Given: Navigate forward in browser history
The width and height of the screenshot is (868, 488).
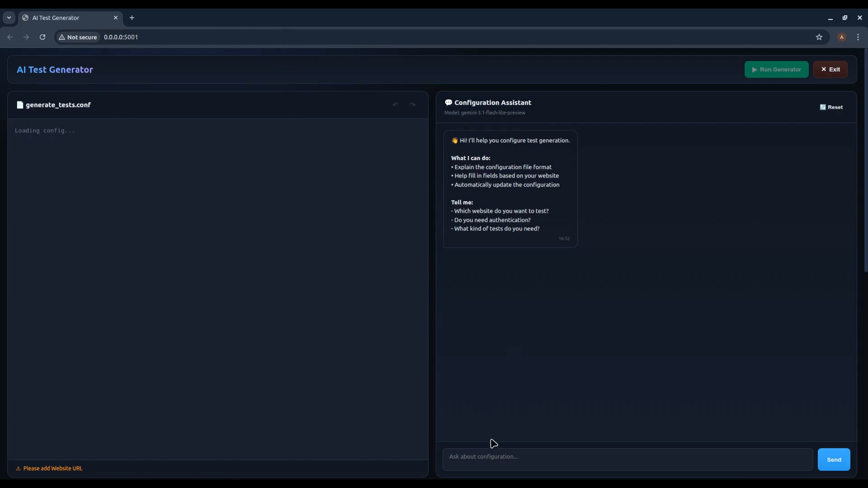Looking at the screenshot, I should pos(26,37).
